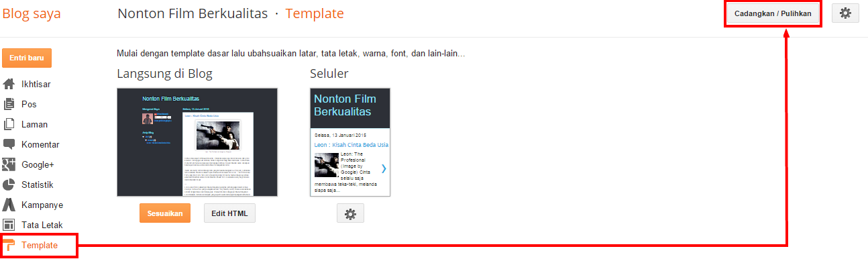Image resolution: width=868 pixels, height=259 pixels.
Task: Select Komentar in the sidebar
Action: 40,144
